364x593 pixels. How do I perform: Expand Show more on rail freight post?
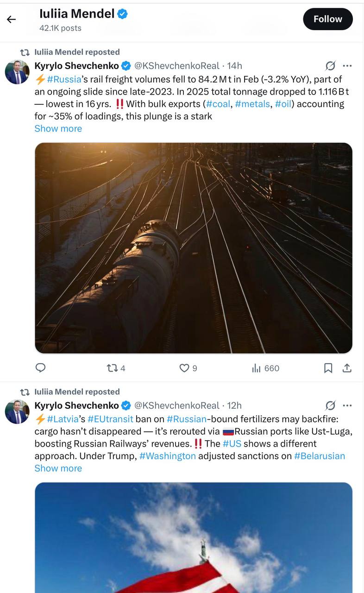tap(58, 128)
